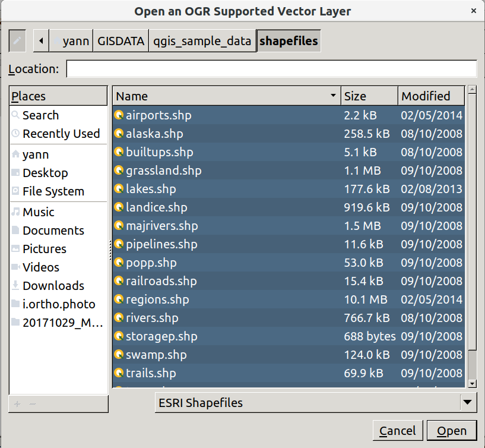Click the shapefiles path button
The image size is (485, 448).
point(289,40)
